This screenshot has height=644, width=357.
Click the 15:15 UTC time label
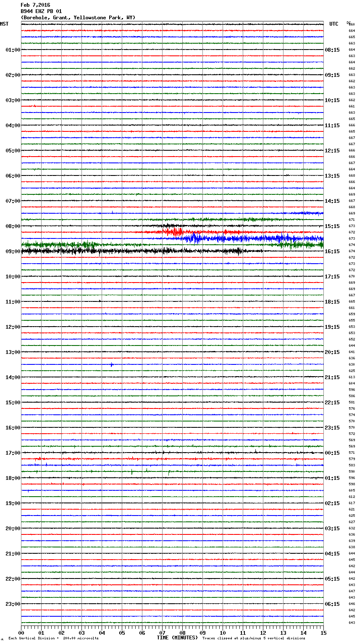tap(332, 226)
